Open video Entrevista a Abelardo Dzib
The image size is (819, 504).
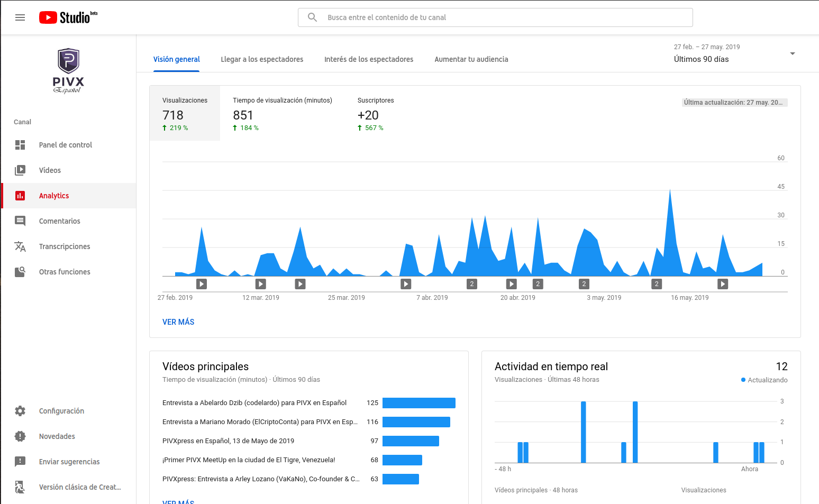click(254, 403)
